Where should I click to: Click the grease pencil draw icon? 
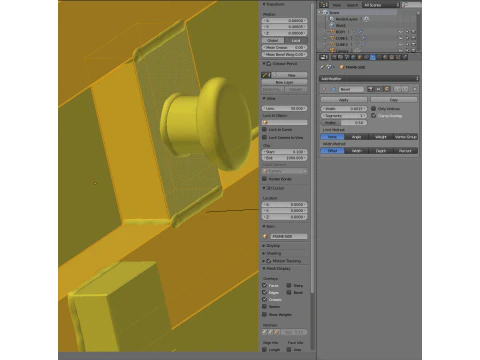point(265,75)
